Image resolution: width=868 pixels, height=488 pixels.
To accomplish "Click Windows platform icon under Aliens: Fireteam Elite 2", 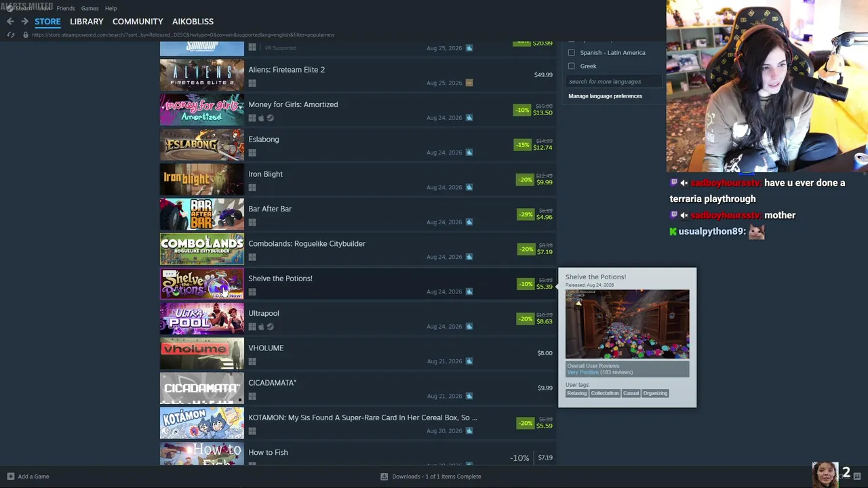I will [252, 83].
